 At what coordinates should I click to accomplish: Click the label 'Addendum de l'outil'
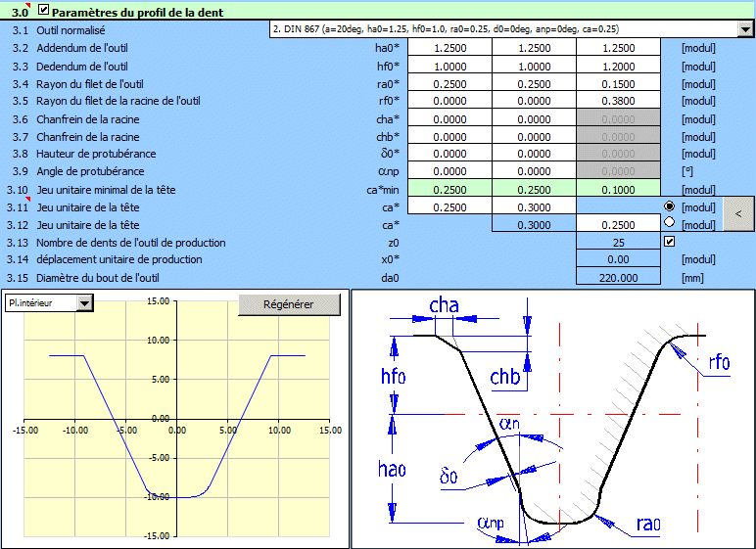tap(82, 48)
